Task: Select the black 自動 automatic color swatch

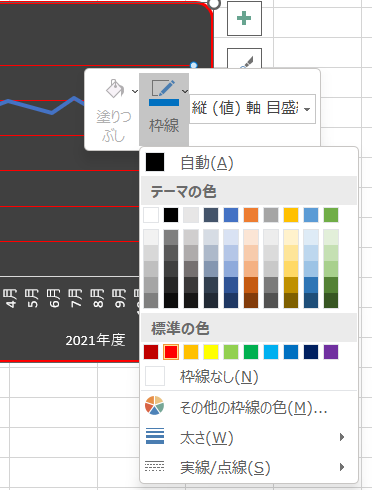Action: [x=155, y=162]
